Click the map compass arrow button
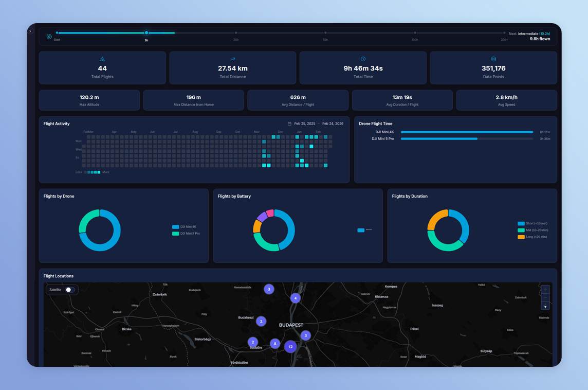588x390 pixels. (545, 307)
